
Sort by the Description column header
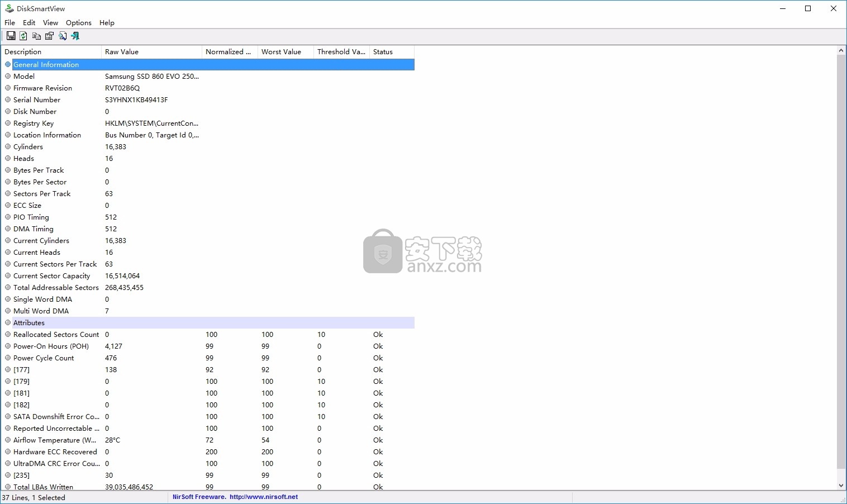coord(51,51)
